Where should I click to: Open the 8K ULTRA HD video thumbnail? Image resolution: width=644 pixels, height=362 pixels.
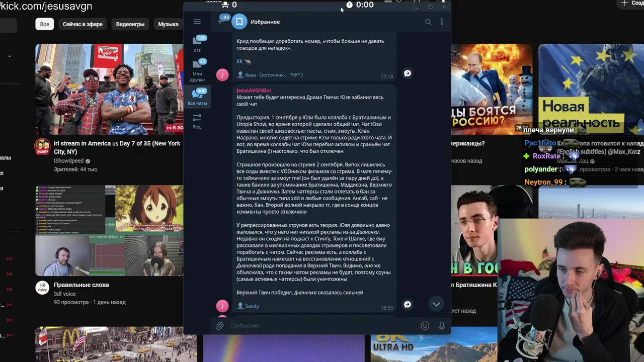(x=434, y=344)
